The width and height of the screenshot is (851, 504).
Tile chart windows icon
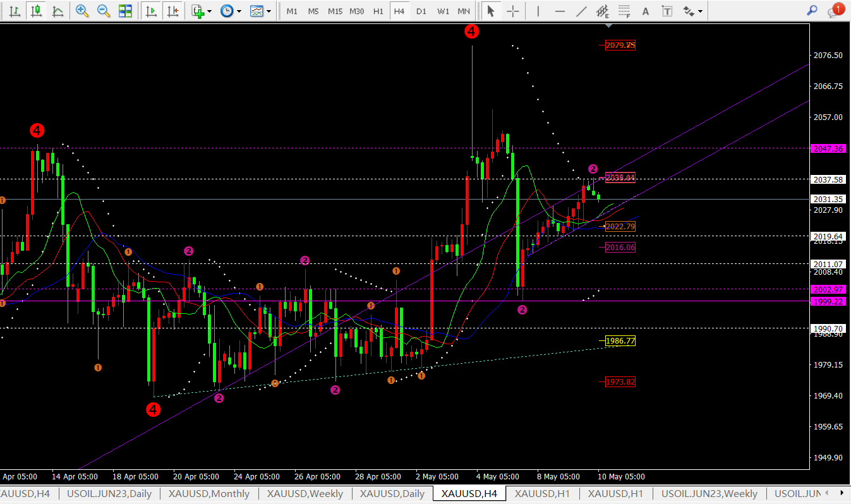point(125,11)
